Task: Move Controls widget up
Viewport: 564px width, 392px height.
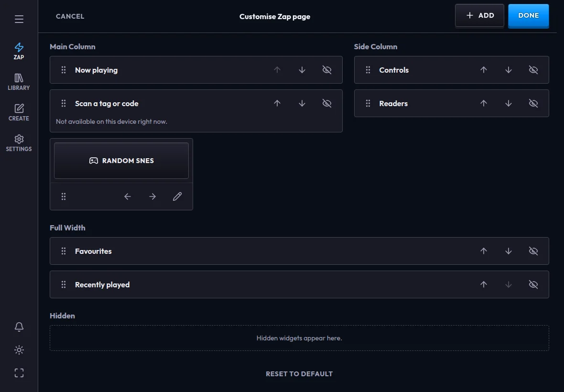Action: (484, 70)
